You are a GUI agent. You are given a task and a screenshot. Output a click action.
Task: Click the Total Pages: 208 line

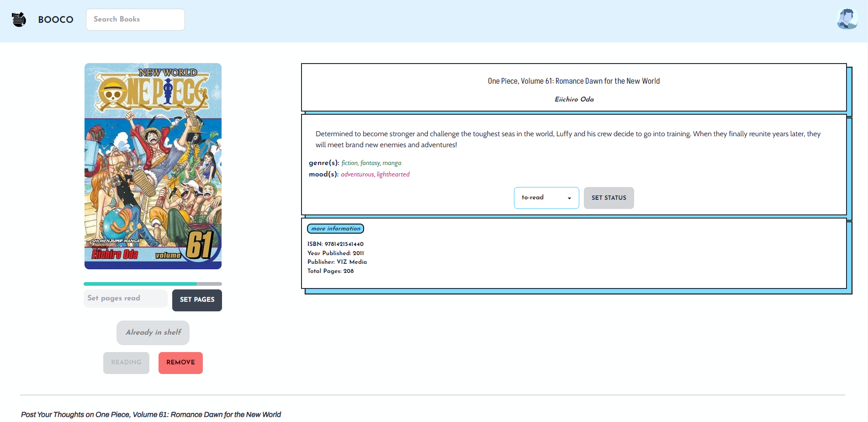331,271
